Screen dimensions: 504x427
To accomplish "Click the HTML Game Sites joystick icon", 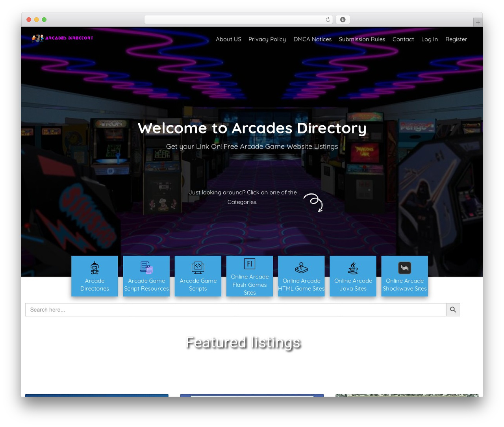I will 301,268.
